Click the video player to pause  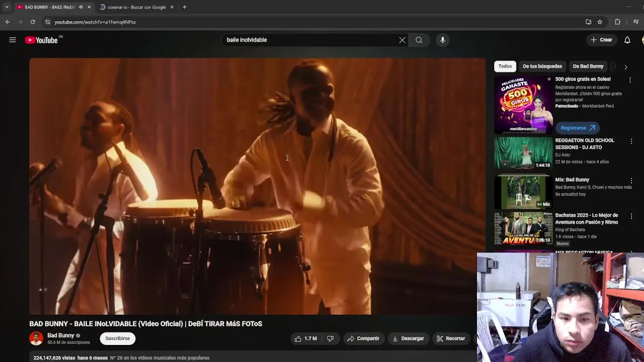(x=257, y=186)
